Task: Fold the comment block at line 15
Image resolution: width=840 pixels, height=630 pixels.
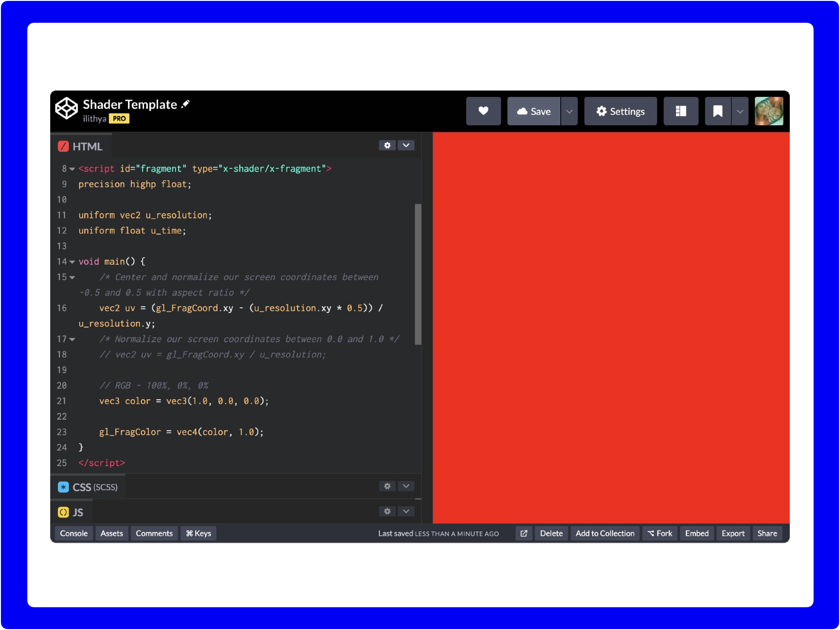Action: click(72, 277)
